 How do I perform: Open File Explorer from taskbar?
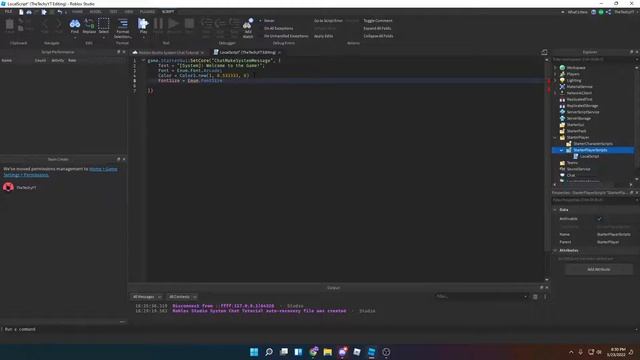click(x=327, y=352)
